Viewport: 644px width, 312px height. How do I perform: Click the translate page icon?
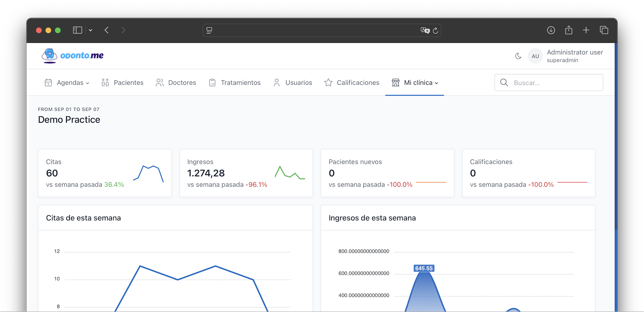(x=425, y=30)
